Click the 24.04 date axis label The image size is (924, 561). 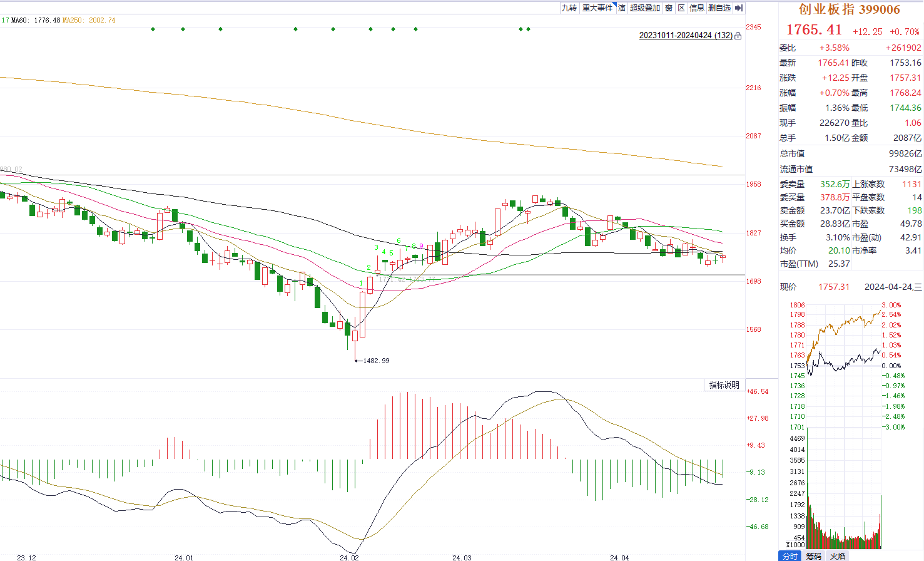pyautogui.click(x=619, y=557)
